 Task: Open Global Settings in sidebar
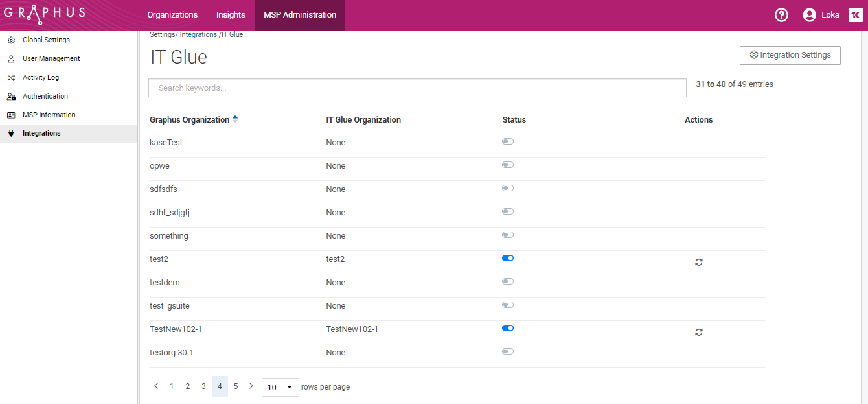pos(46,40)
